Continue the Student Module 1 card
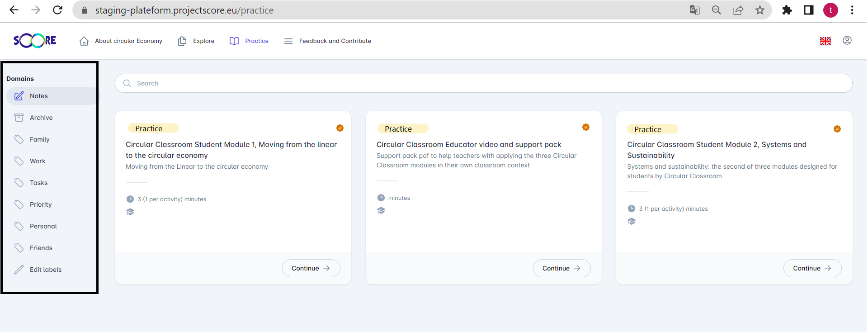The image size is (868, 332). (x=311, y=268)
